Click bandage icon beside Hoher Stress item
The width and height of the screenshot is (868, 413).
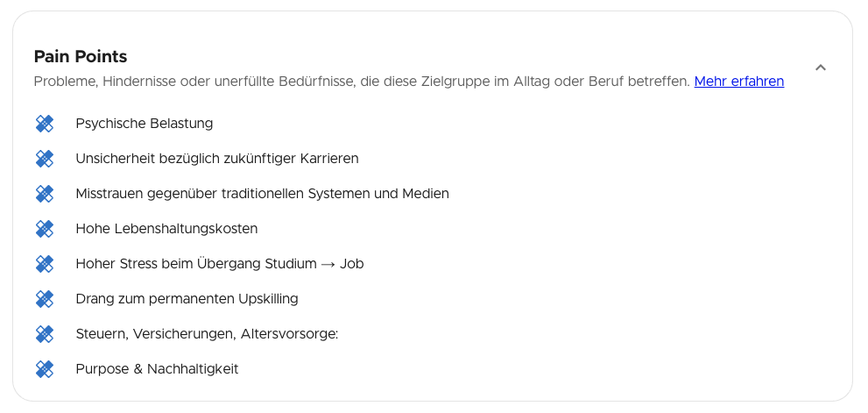tap(45, 264)
